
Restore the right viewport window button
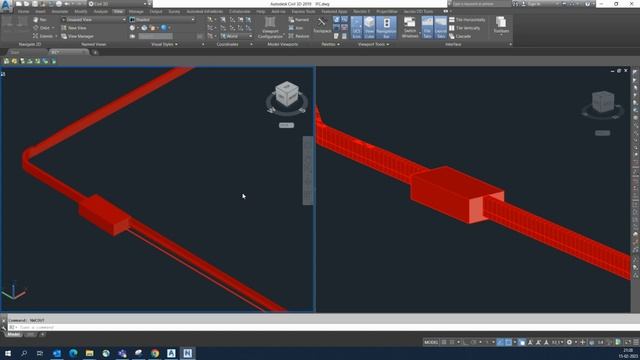[619, 71]
